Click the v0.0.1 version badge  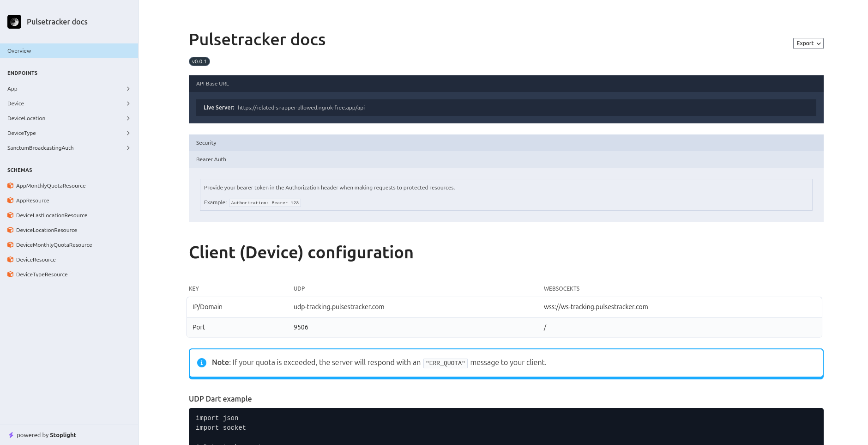tap(199, 61)
